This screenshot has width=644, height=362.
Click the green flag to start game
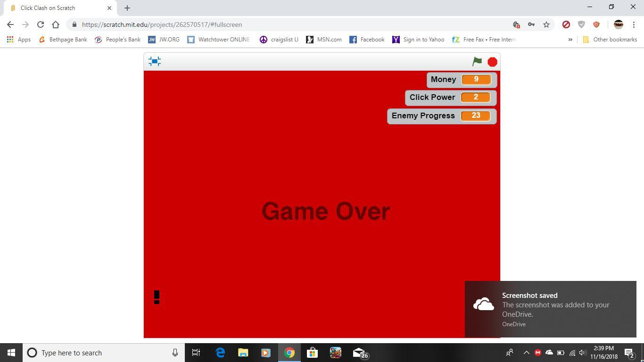[x=477, y=61]
